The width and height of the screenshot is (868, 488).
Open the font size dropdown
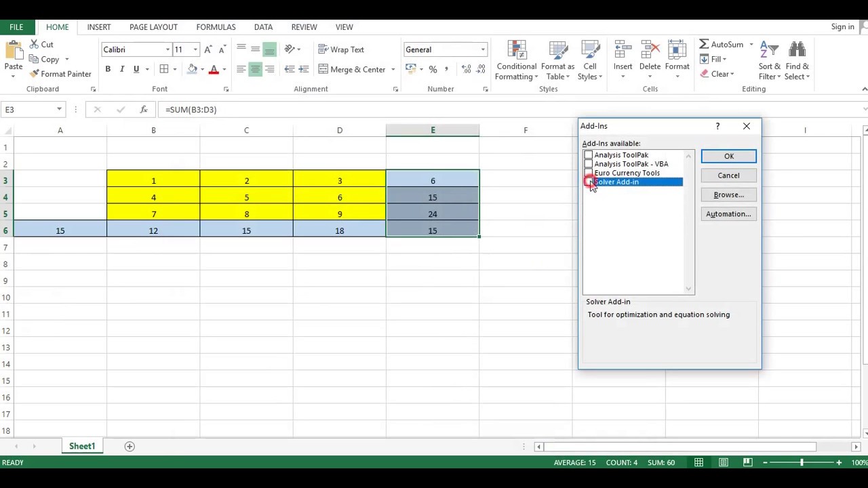click(x=195, y=49)
